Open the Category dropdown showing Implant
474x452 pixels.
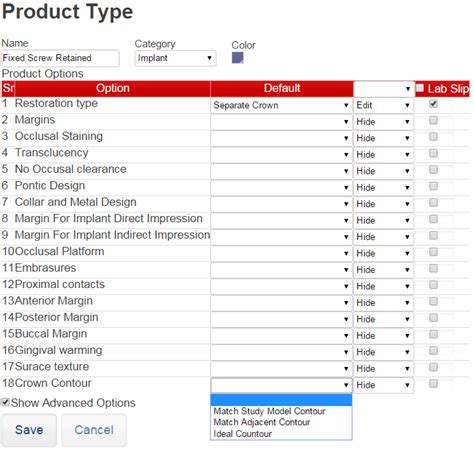[175, 58]
